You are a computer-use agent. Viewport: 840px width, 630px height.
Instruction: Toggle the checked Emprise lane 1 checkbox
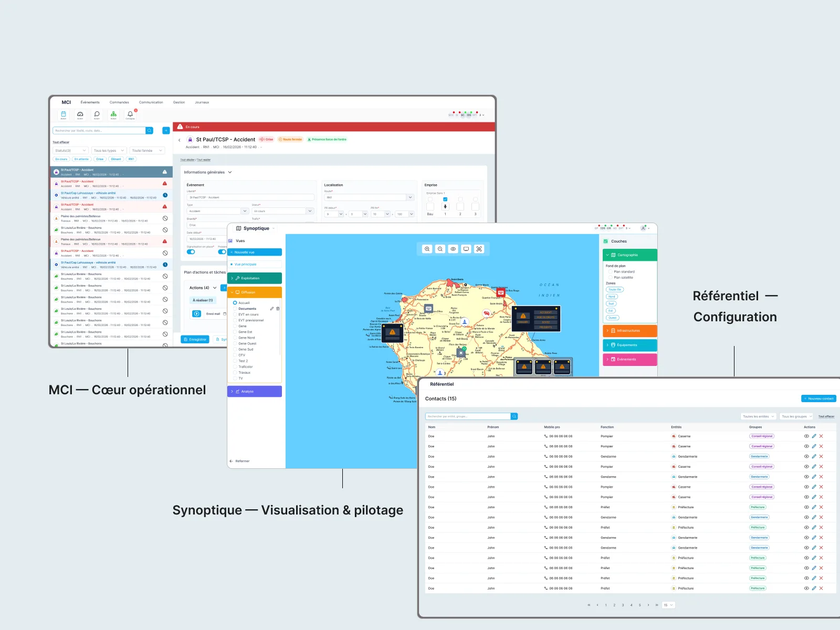[445, 199]
